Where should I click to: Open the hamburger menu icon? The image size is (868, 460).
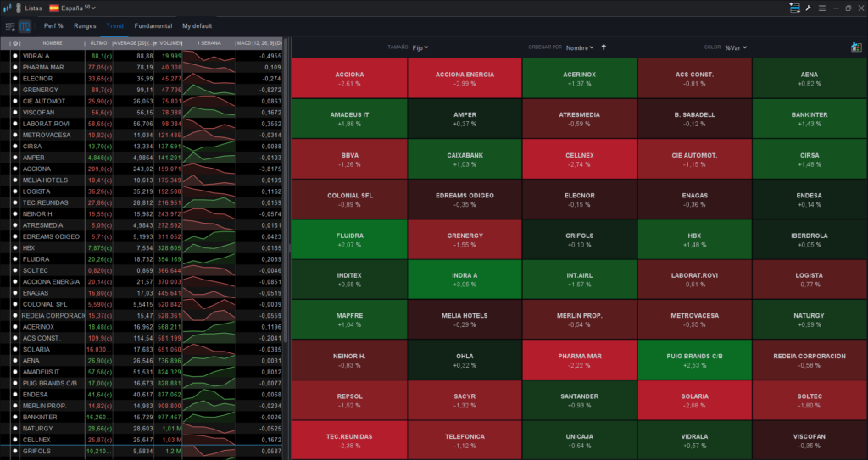click(822, 8)
